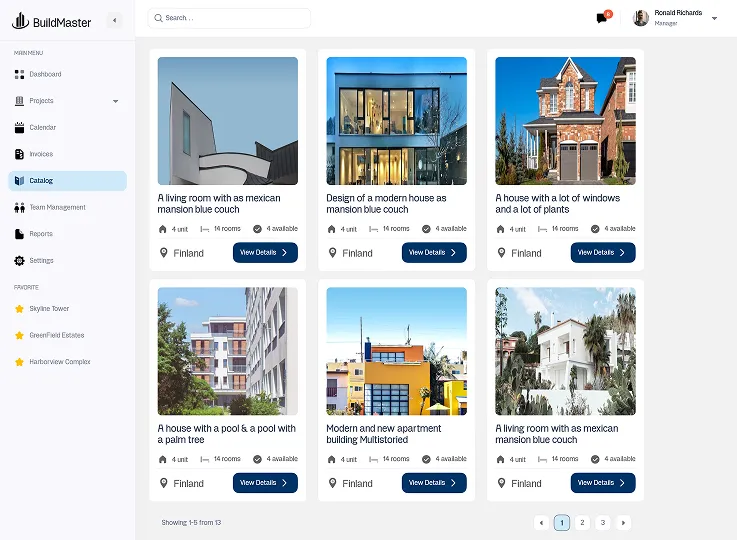
Task: Click the Dashboard grid icon
Action: [x=19, y=74]
